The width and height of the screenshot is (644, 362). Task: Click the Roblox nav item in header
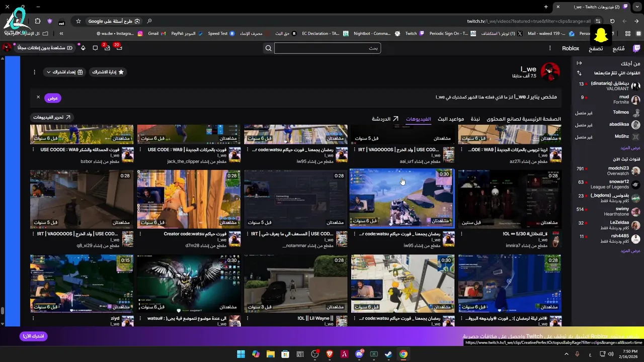pos(571,48)
